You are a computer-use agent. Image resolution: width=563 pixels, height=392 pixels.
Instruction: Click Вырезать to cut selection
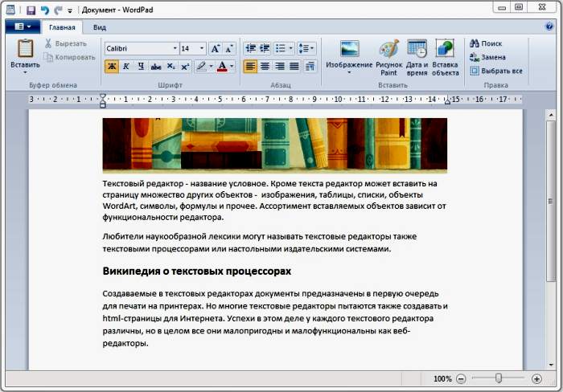[66, 43]
